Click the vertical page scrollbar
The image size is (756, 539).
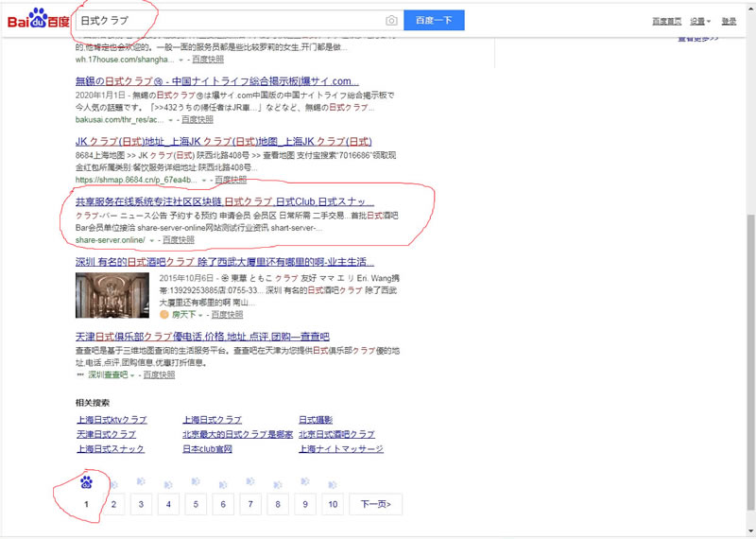tap(750, 362)
